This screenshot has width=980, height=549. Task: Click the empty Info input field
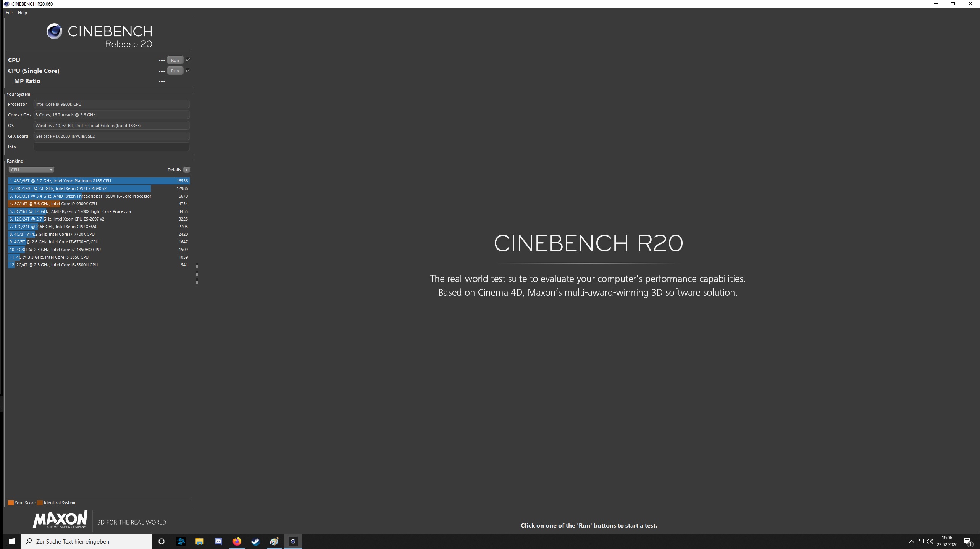pos(111,147)
